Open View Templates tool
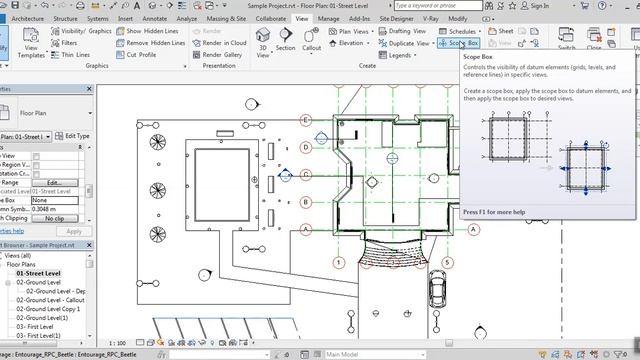 coord(31,42)
